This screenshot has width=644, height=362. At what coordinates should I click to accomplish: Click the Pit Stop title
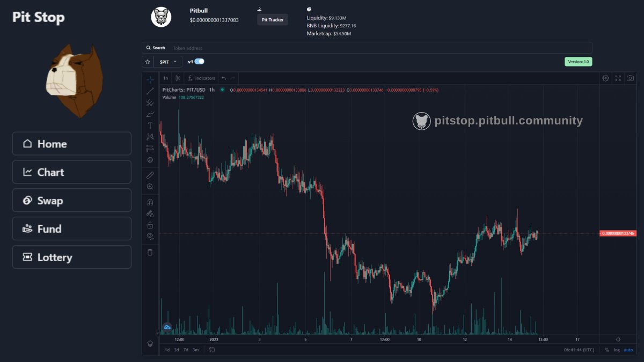coord(39,17)
